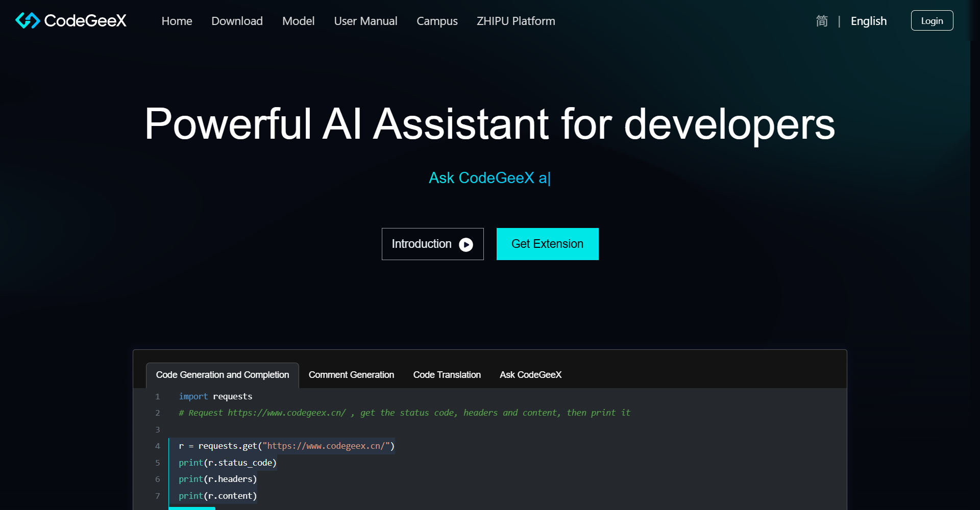This screenshot has height=510, width=980.
Task: Click code line 'print(r.status_code)'
Action: click(228, 463)
